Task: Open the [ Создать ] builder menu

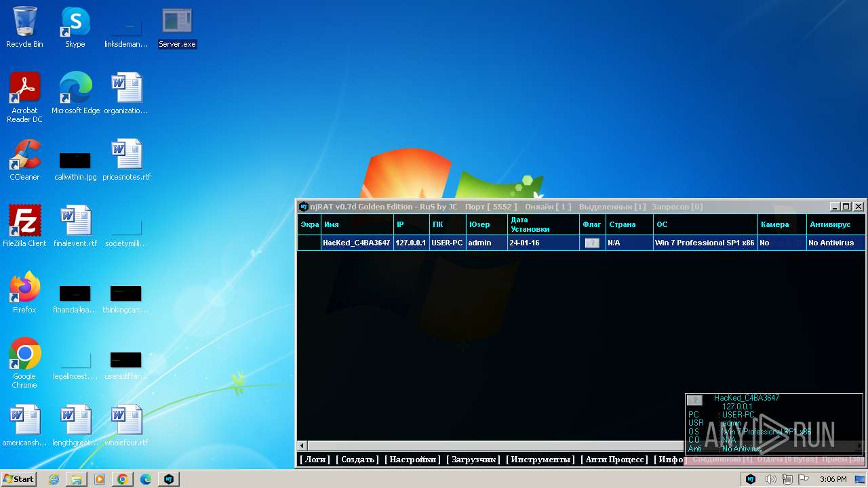Action: [x=357, y=460]
